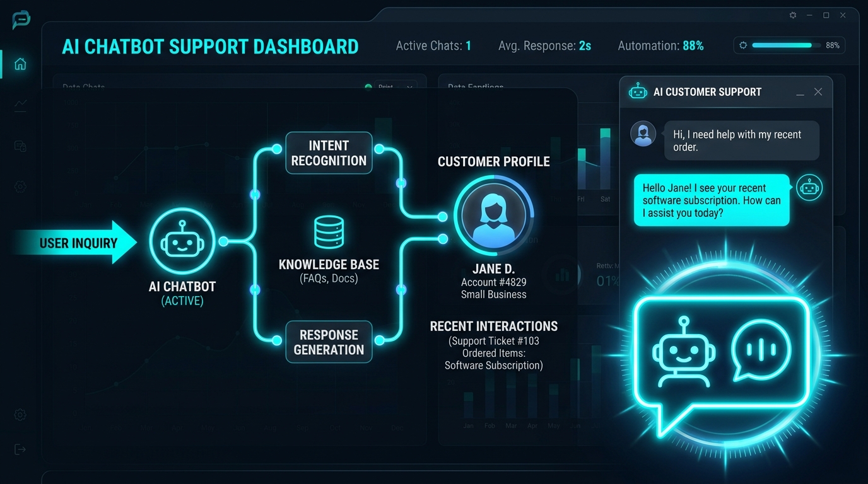The width and height of the screenshot is (868, 484).
Task: Open the analytics line-chart sidebar icon
Action: coord(20,105)
